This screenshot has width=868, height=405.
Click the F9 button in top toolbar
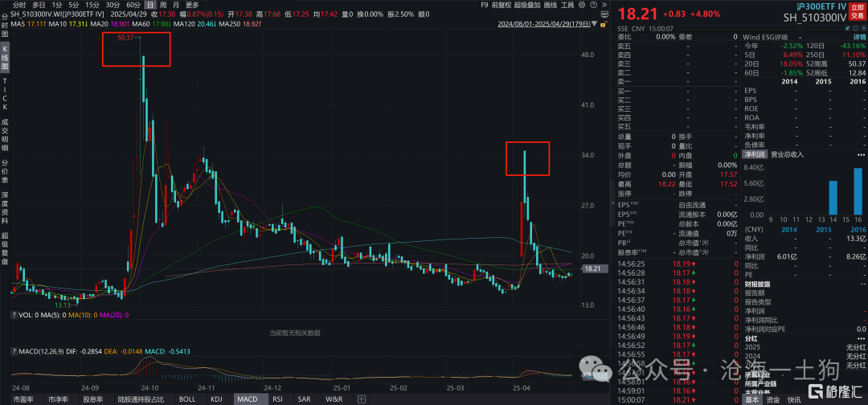485,5
